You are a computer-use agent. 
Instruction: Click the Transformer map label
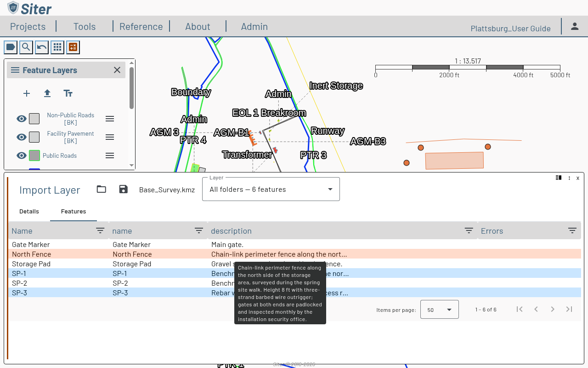point(247,155)
